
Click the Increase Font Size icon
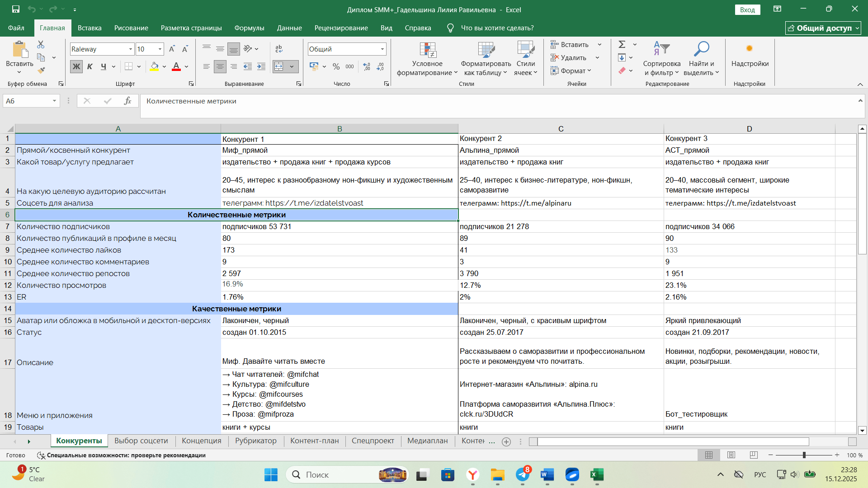pos(172,49)
